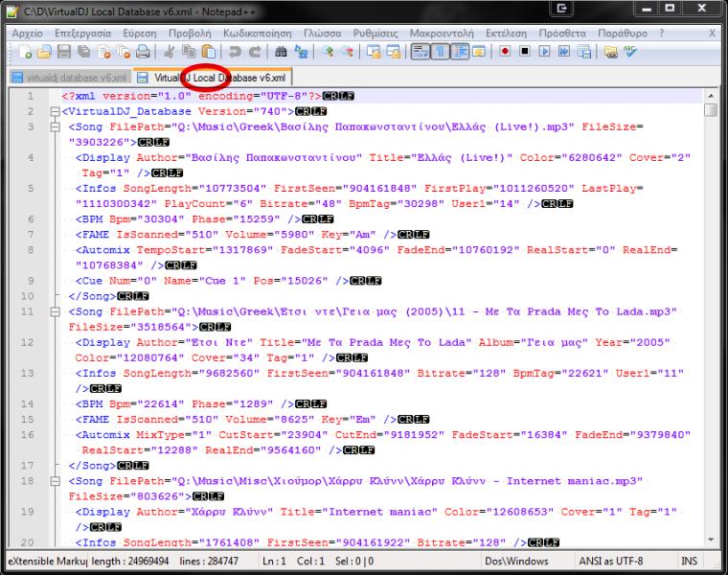Click the folder with binoculars toolbar icon

pos(610,52)
